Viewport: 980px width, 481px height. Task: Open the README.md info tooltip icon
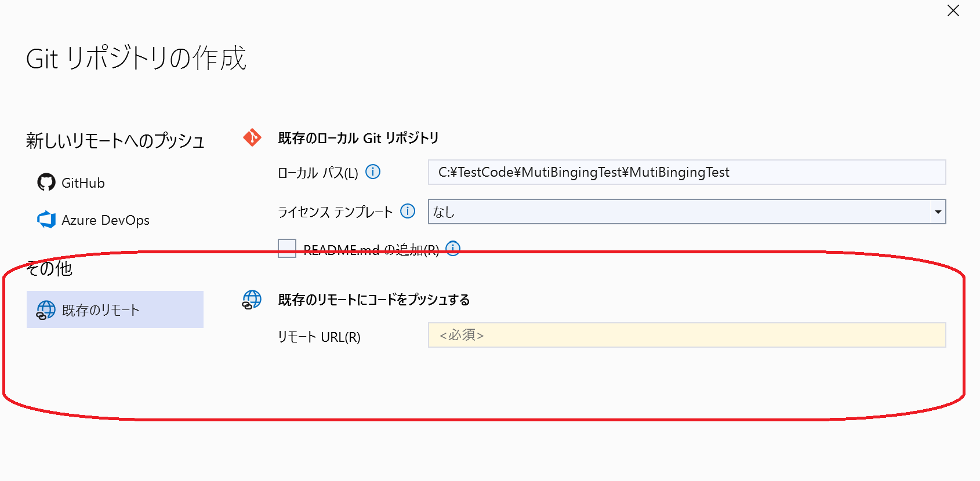(453, 248)
